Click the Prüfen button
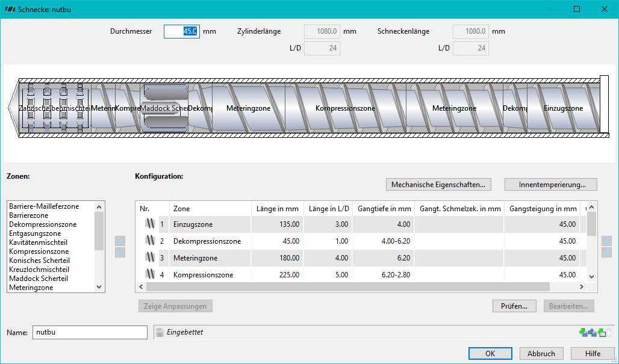619x364 pixels. (514, 306)
